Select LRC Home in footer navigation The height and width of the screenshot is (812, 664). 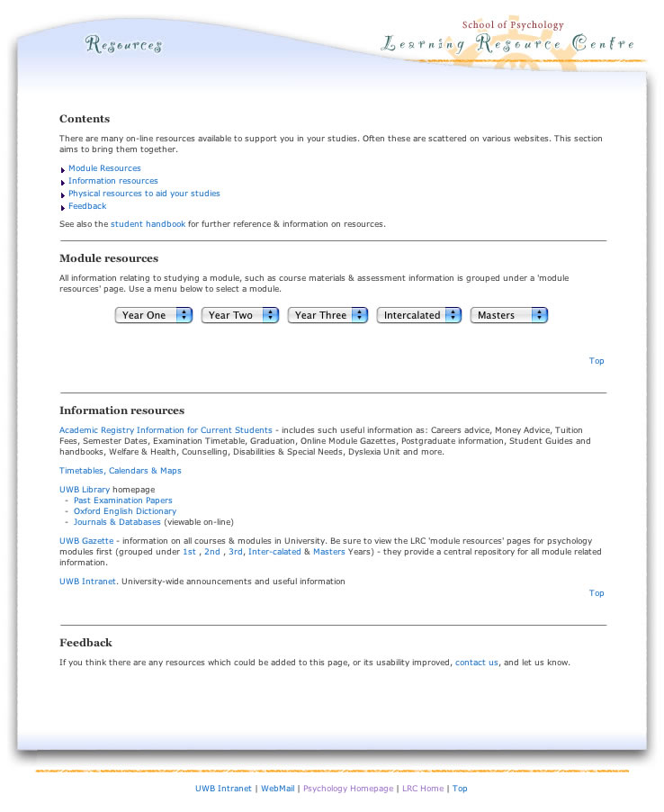coord(423,789)
